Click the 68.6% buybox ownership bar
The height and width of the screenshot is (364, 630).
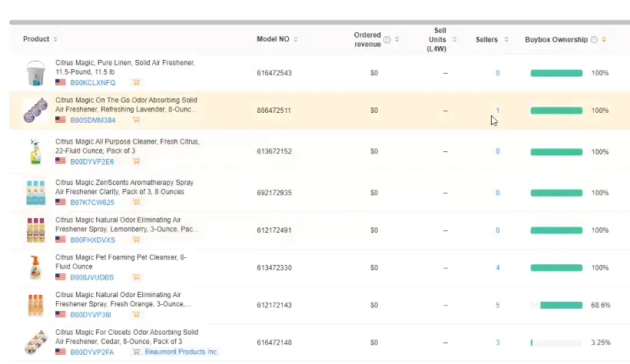(556, 305)
